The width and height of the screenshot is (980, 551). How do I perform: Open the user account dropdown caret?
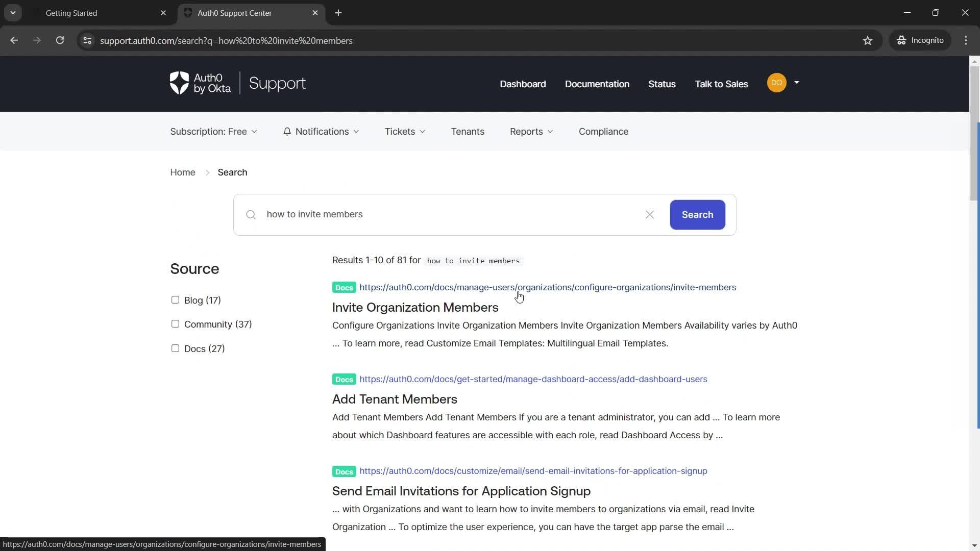[796, 83]
